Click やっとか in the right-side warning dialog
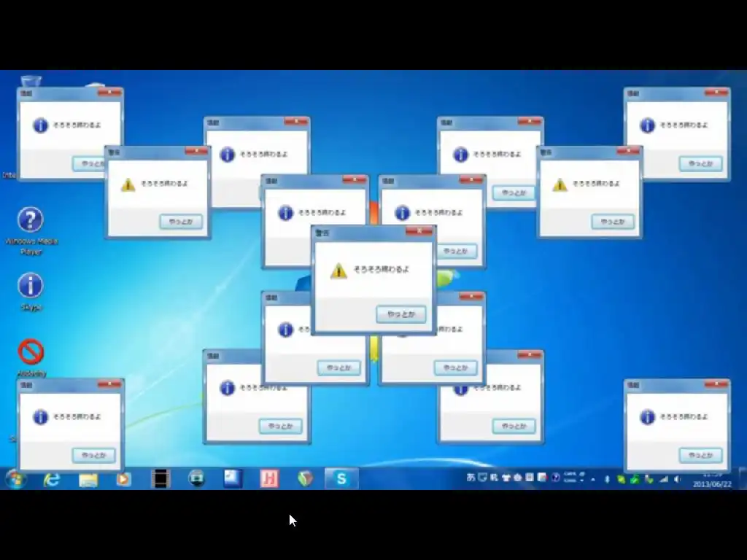The image size is (747, 560). pos(613,222)
